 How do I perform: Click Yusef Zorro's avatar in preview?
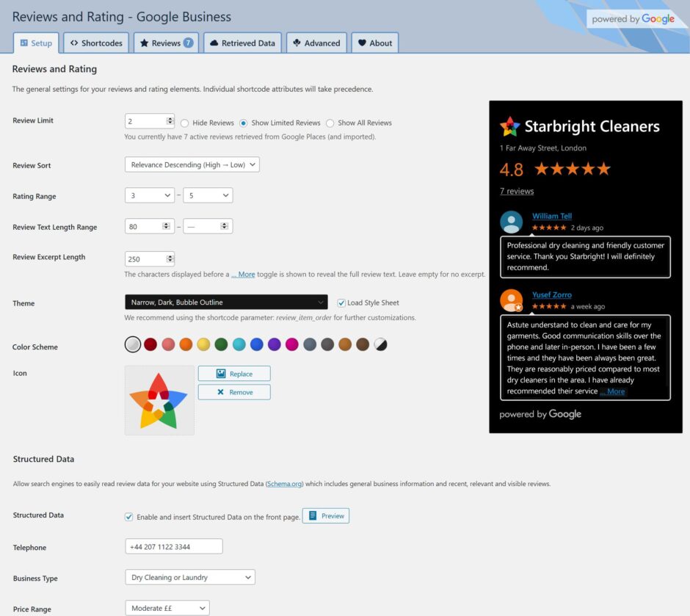[x=512, y=300]
